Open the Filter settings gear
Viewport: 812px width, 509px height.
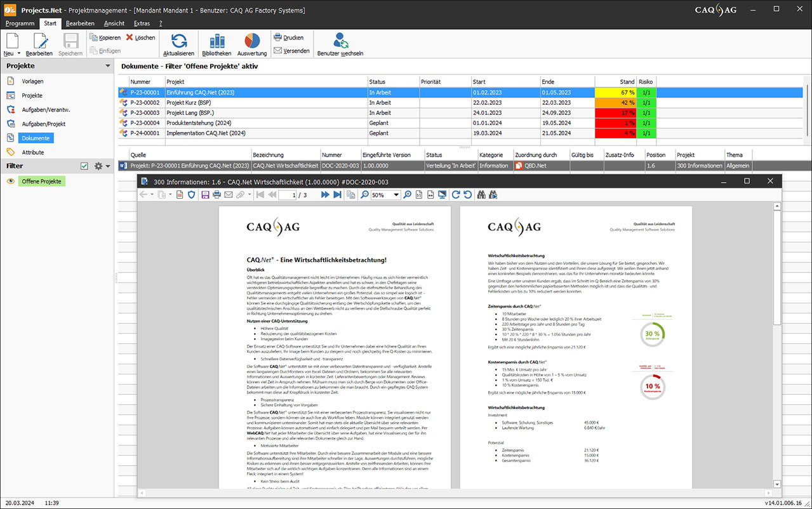[x=98, y=166]
